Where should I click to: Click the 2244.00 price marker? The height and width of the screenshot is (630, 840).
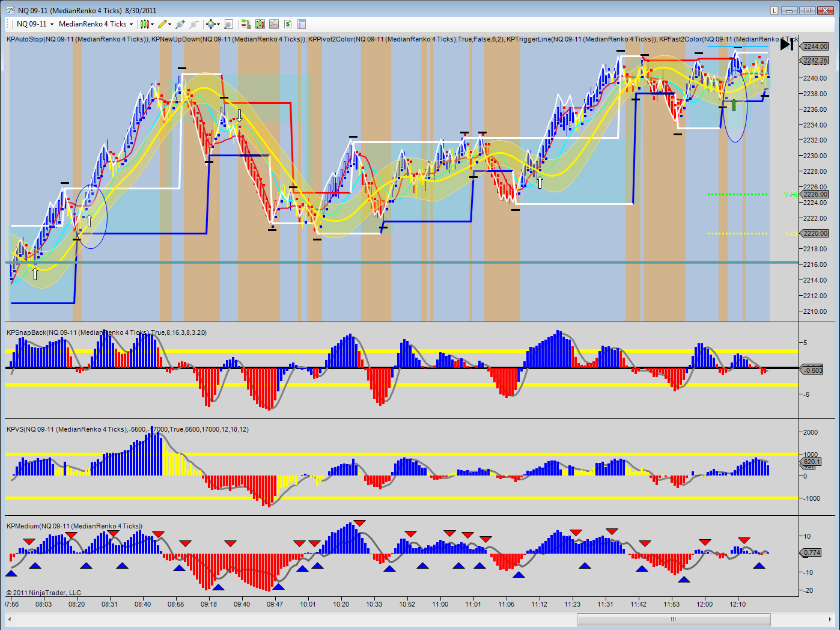pyautogui.click(x=815, y=46)
